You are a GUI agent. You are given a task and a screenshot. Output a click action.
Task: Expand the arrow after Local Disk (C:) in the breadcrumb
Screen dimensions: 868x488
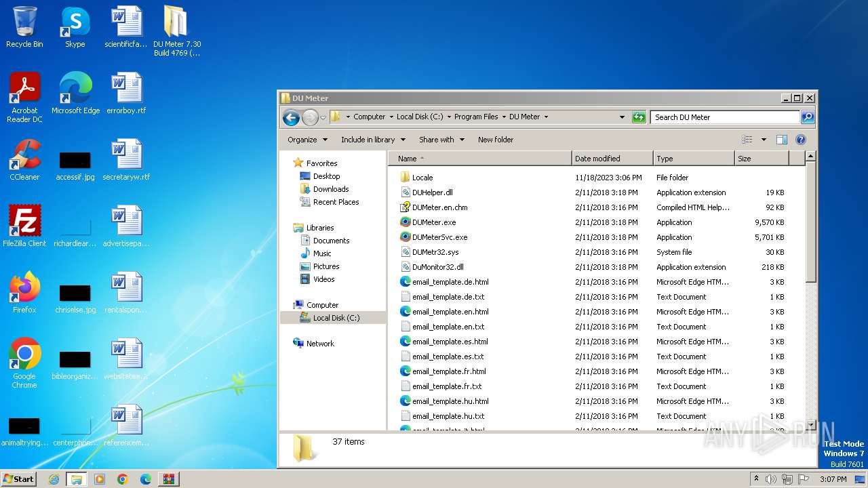click(448, 117)
